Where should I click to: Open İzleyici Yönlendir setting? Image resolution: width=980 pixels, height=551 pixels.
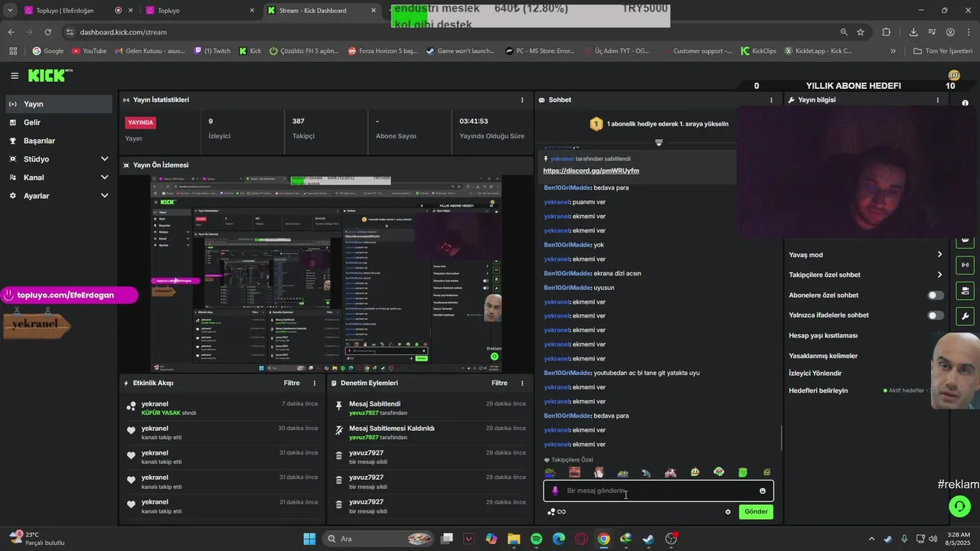(815, 373)
